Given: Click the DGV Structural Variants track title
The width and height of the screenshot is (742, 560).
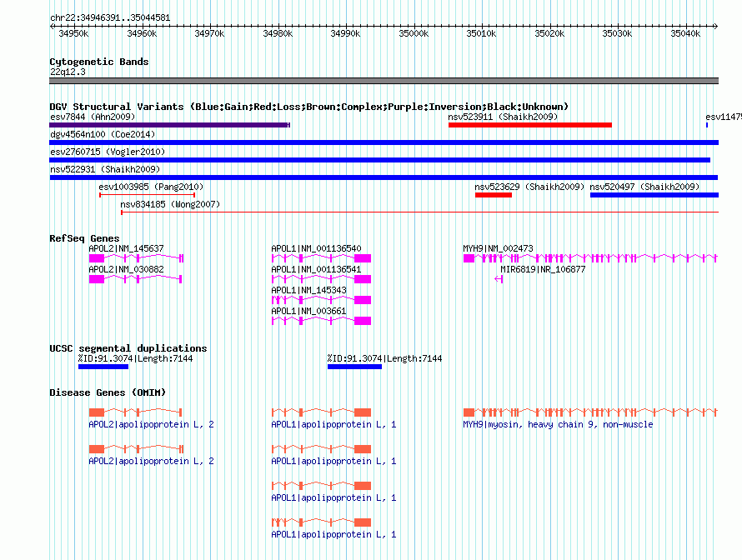Looking at the screenshot, I should (x=309, y=107).
